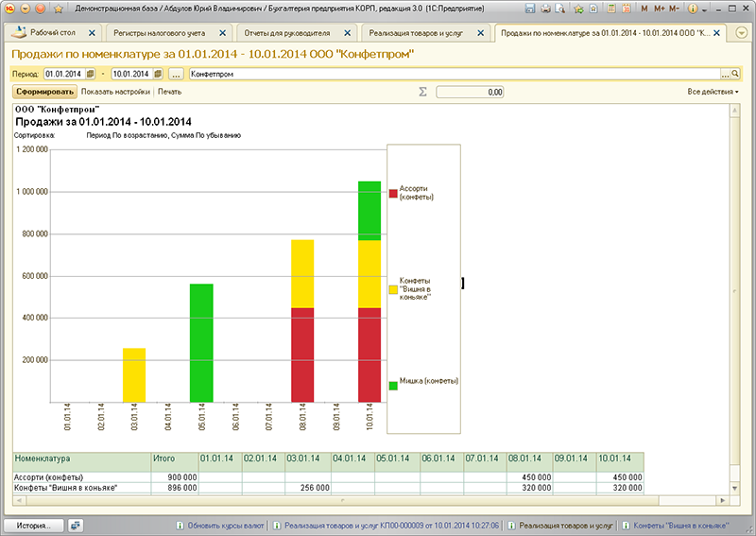The height and width of the screenshot is (536, 756).
Task: Click Сформировать button
Action: pyautogui.click(x=44, y=92)
